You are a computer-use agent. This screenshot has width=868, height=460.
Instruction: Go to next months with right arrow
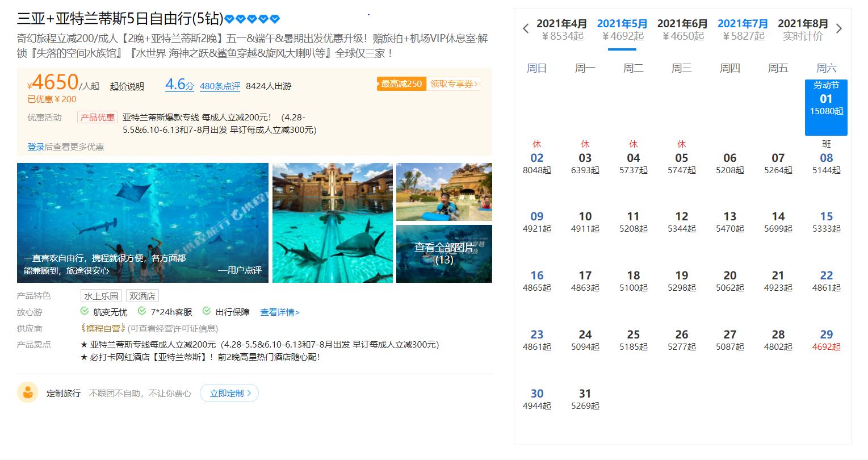pos(839,28)
